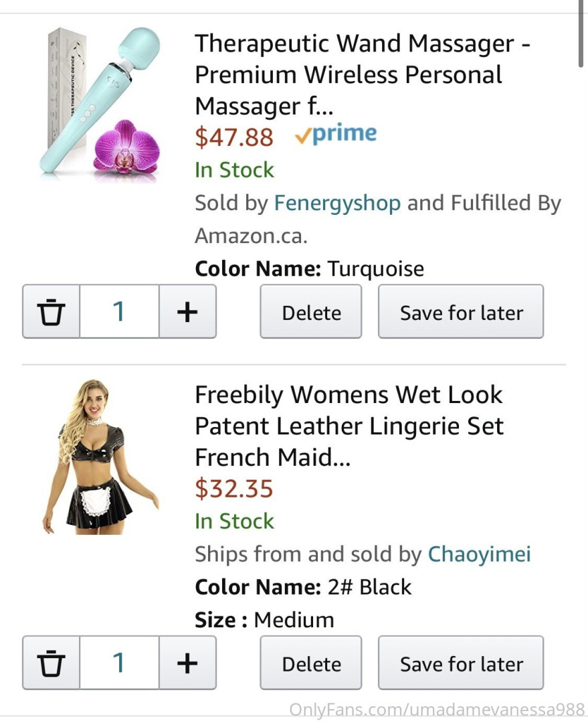588x723 pixels.
Task: Click the trash icon for the Lingerie Set
Action: pyautogui.click(x=51, y=663)
